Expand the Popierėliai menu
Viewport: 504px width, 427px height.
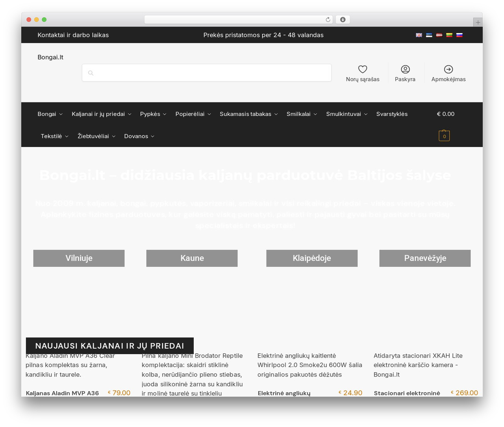click(x=193, y=114)
